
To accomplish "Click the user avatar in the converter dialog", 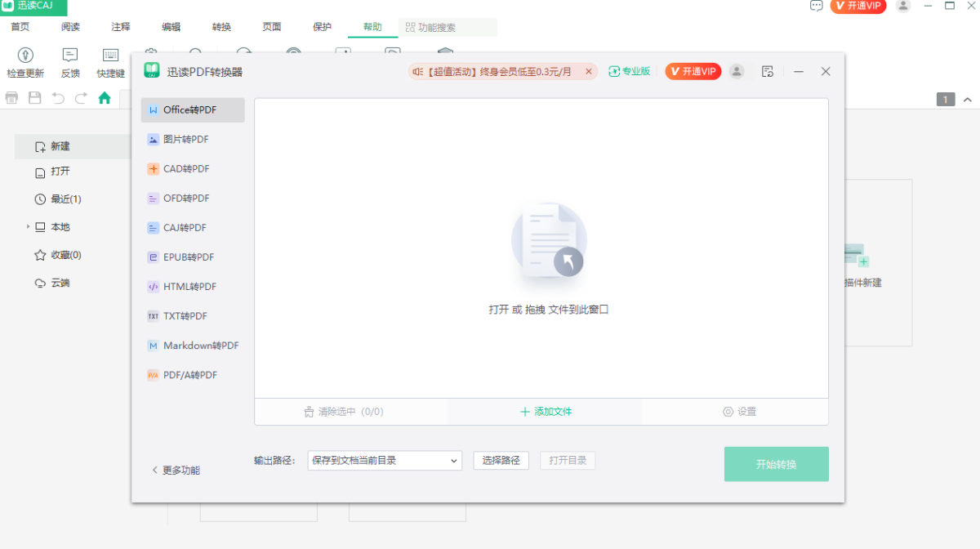I will pos(737,71).
